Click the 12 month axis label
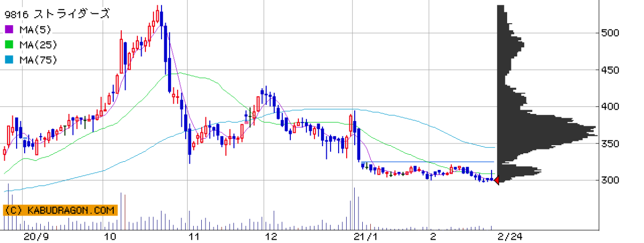 [271, 237]
